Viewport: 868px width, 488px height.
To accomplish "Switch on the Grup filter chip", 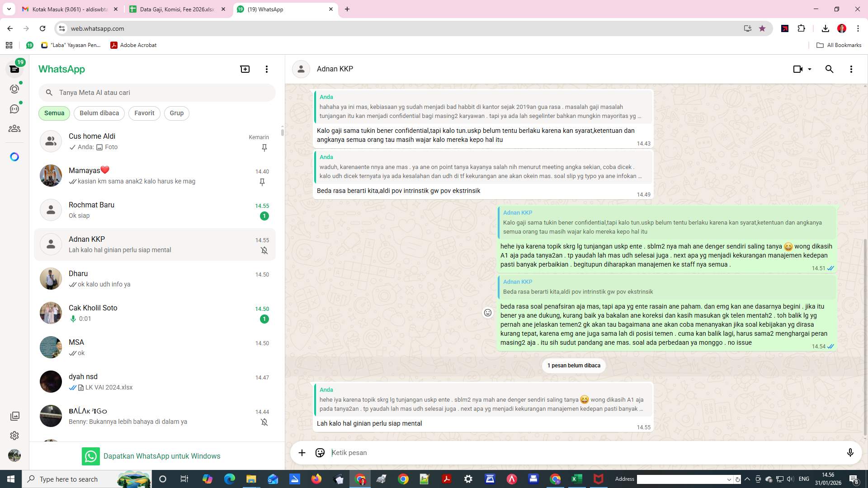I will [176, 113].
